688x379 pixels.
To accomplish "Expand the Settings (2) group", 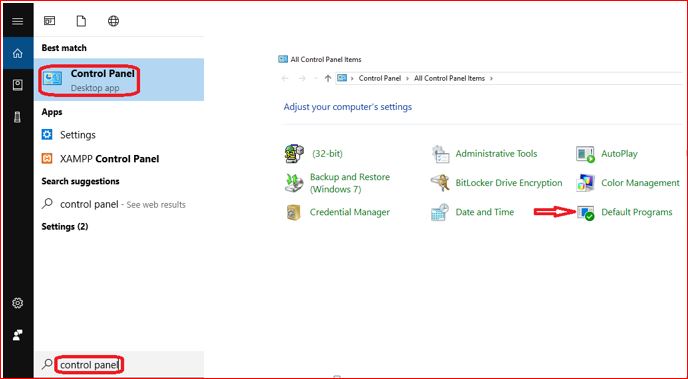I will (x=65, y=227).
